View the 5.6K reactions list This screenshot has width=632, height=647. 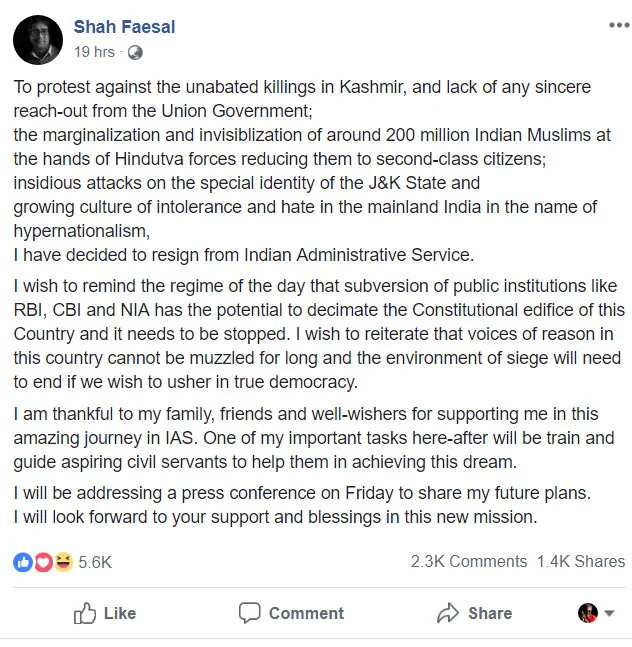click(95, 562)
